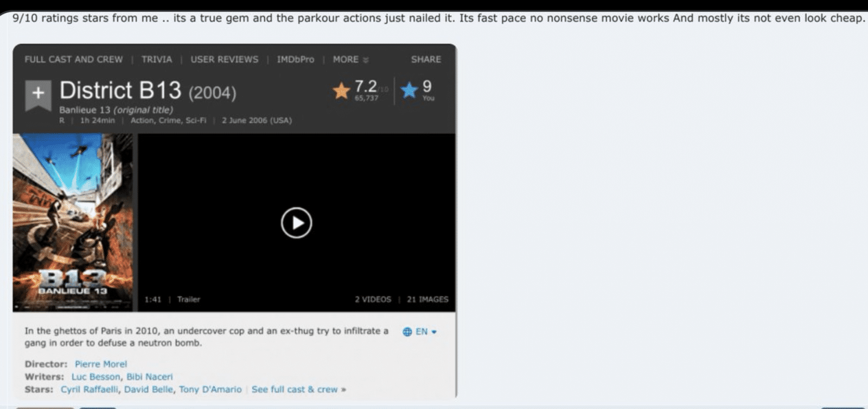Expand the MORE menu
The width and height of the screenshot is (868, 409).
[350, 59]
